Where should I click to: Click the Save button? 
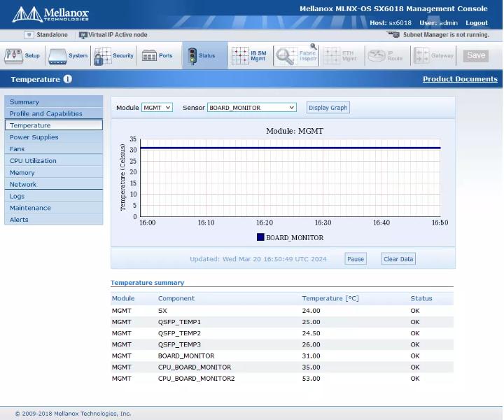pos(476,55)
